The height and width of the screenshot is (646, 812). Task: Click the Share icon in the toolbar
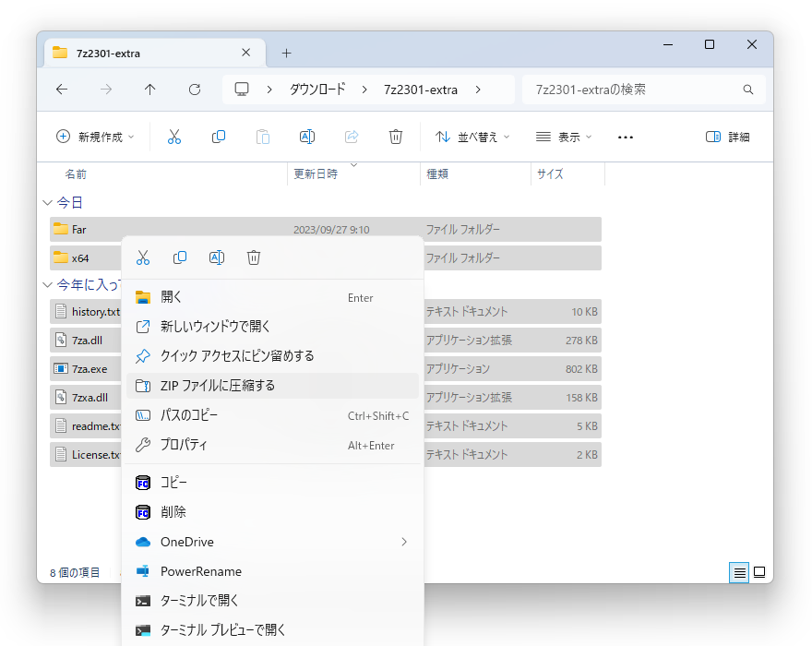click(x=352, y=136)
